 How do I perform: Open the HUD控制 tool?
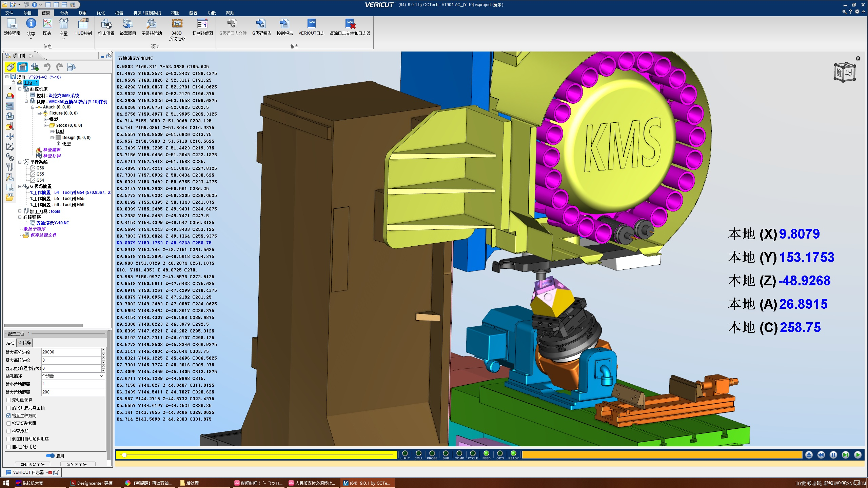tap(83, 27)
